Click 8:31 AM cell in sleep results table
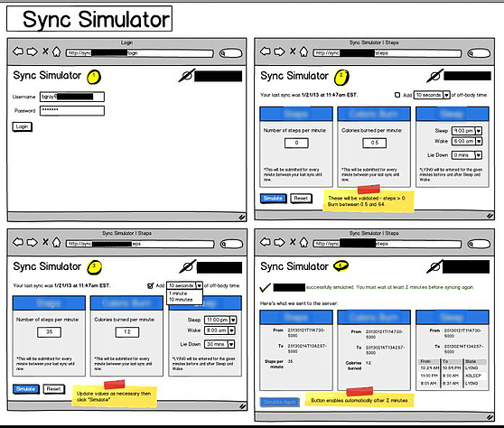504x428 pixels. (x=452, y=384)
